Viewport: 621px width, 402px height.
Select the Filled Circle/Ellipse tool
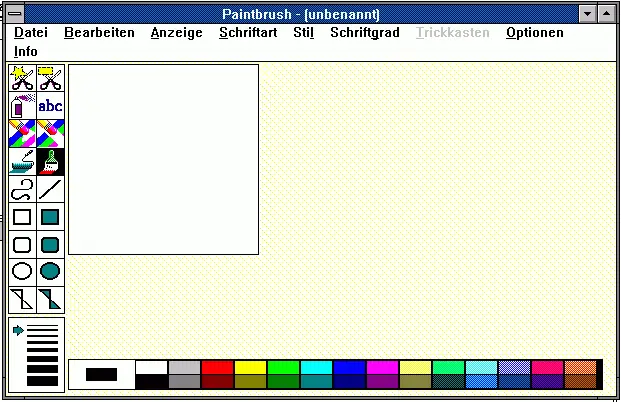[50, 272]
